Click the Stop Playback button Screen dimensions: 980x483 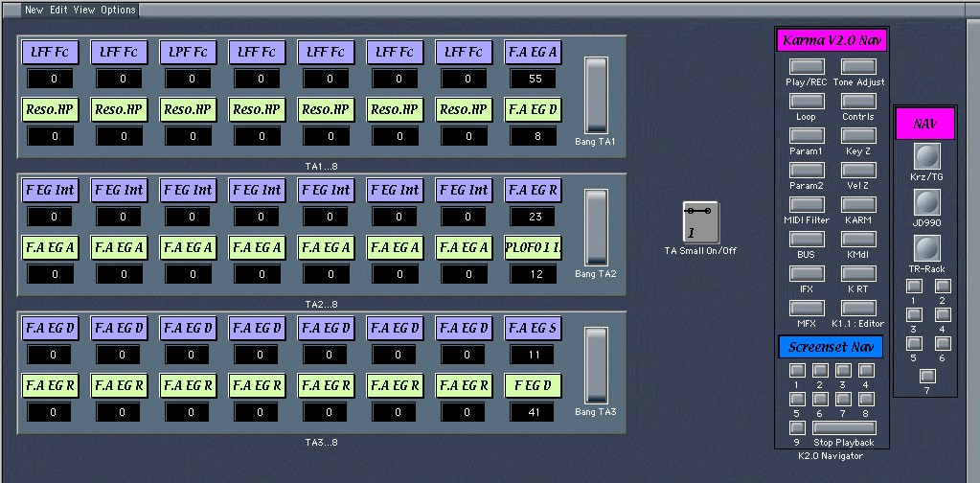[x=844, y=427]
